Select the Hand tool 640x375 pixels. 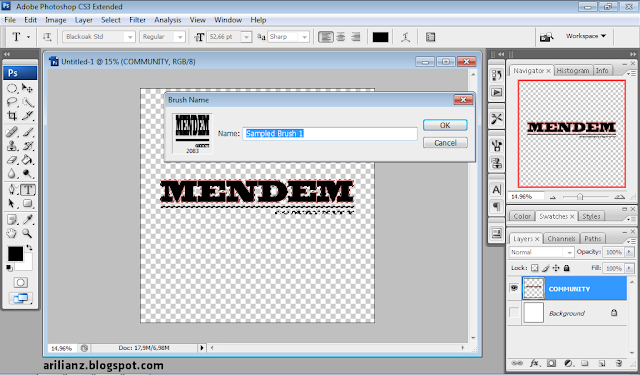(12, 233)
